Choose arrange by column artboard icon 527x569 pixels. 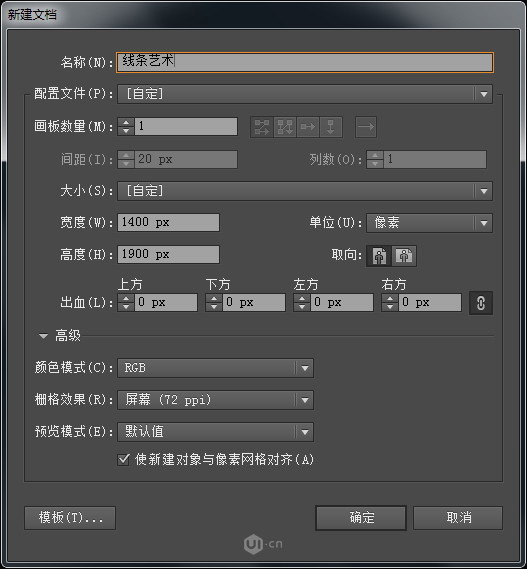[x=331, y=127]
